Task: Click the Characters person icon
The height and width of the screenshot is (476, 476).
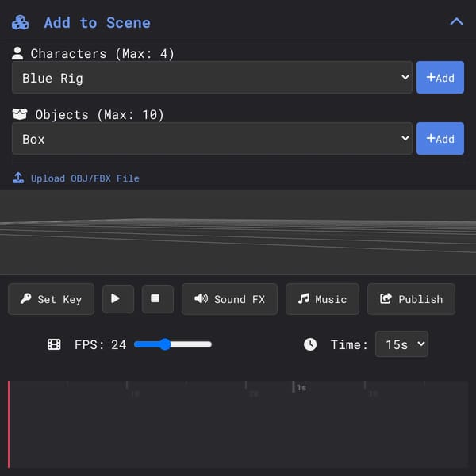Action: (x=17, y=53)
